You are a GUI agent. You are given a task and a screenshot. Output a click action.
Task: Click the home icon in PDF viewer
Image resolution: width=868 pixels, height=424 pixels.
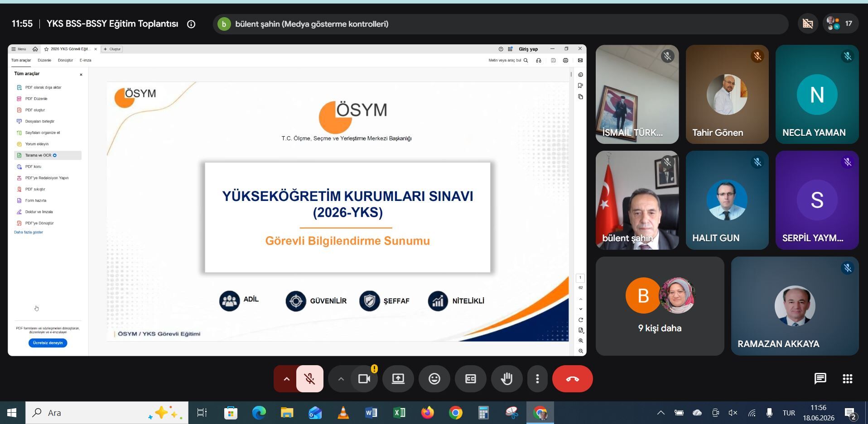pyautogui.click(x=35, y=49)
